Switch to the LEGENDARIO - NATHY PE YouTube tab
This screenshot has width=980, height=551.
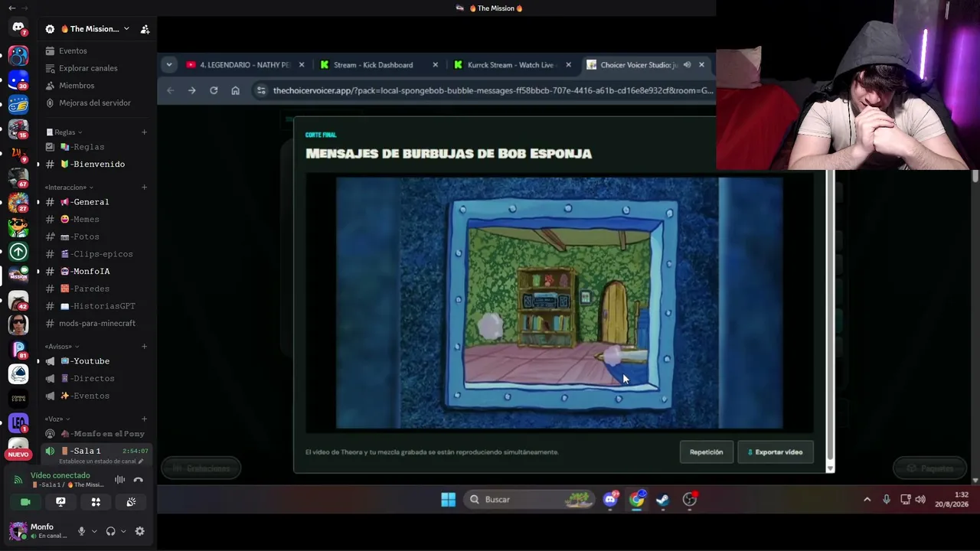(x=245, y=65)
